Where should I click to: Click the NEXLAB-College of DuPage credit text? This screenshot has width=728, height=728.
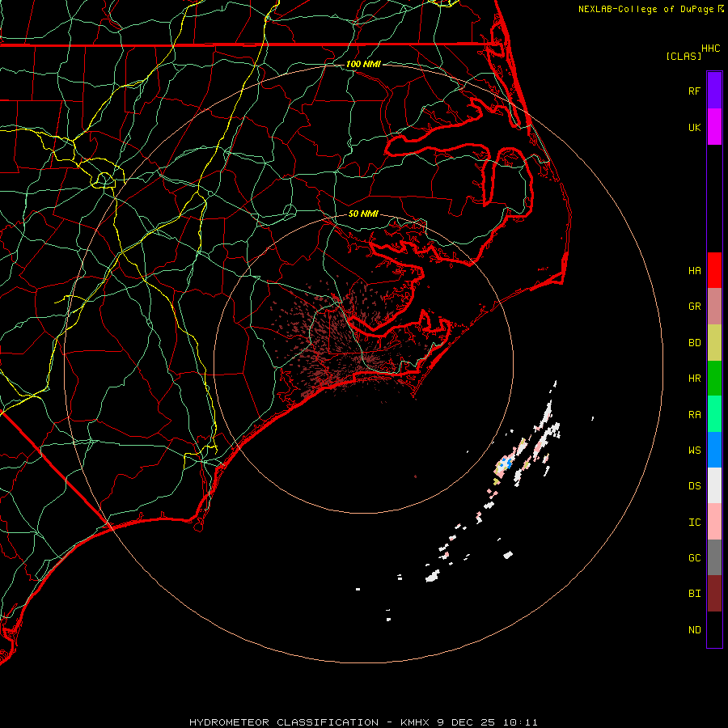click(650, 9)
